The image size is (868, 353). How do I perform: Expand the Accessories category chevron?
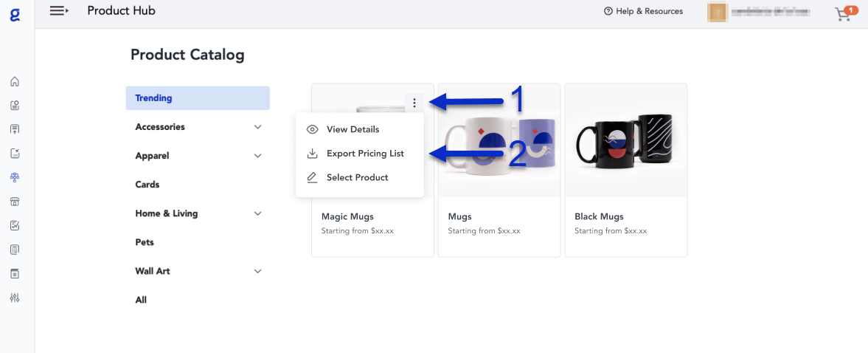(257, 127)
